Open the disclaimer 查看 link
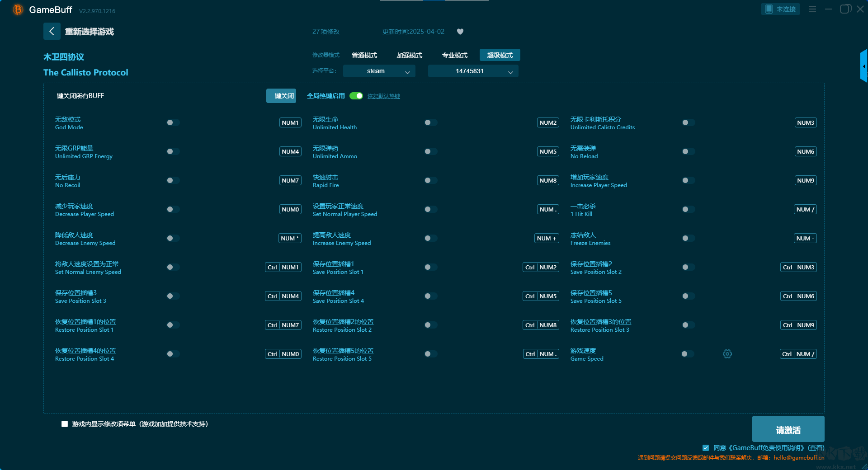868x470 pixels. tap(816, 448)
